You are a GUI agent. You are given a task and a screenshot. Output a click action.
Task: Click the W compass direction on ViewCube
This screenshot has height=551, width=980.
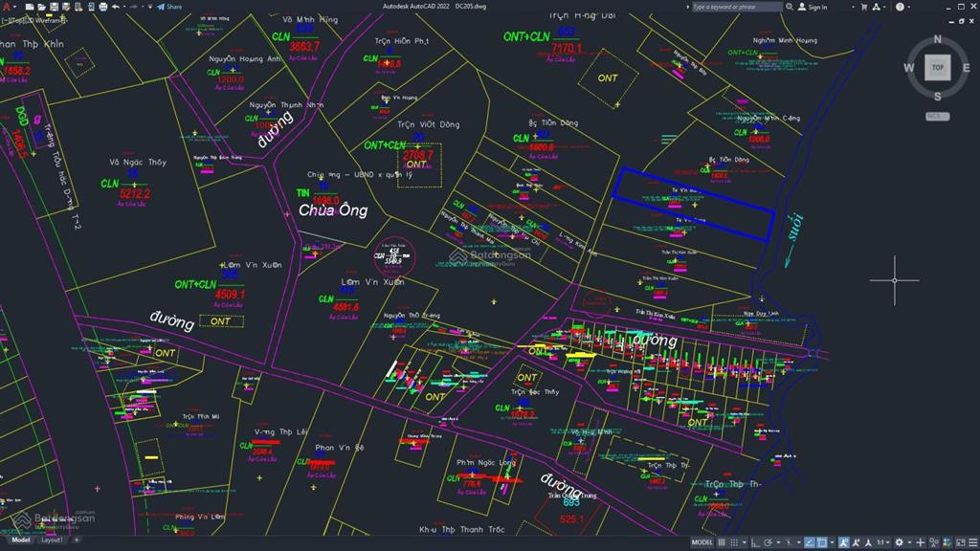909,68
